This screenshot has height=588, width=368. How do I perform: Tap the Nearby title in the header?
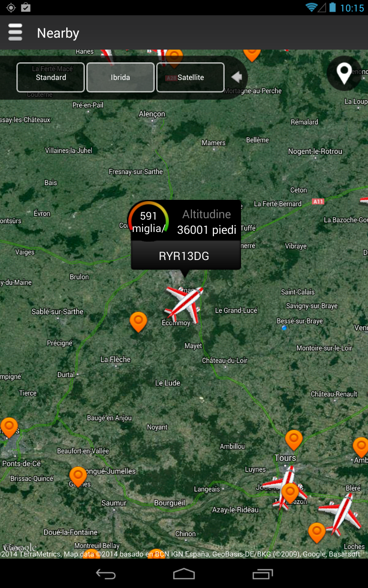point(58,33)
